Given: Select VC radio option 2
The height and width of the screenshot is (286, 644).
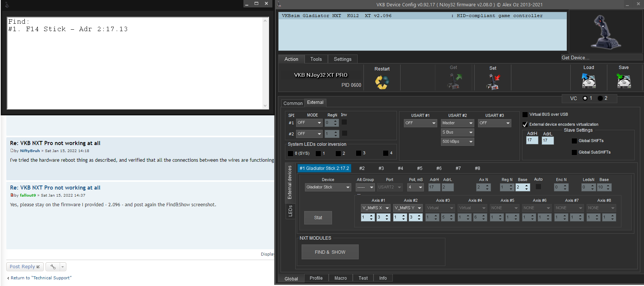Looking at the screenshot, I should 600,98.
